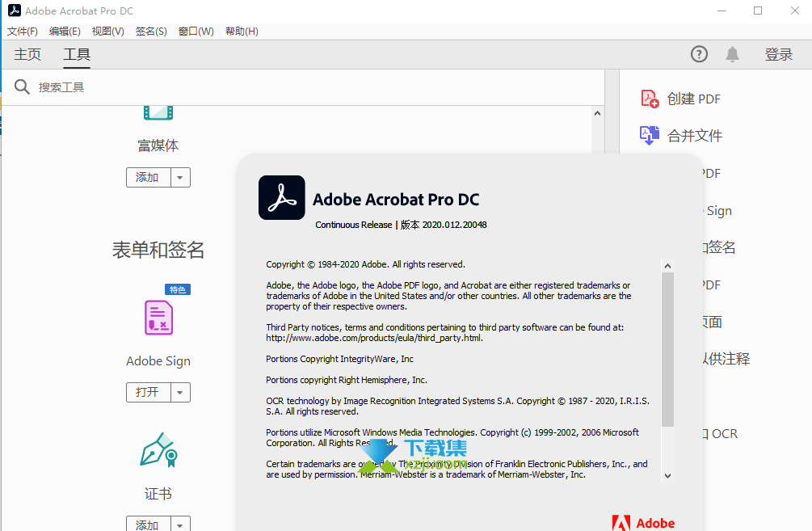Click the search magnifier icon
This screenshot has height=531, width=812.
(x=22, y=86)
